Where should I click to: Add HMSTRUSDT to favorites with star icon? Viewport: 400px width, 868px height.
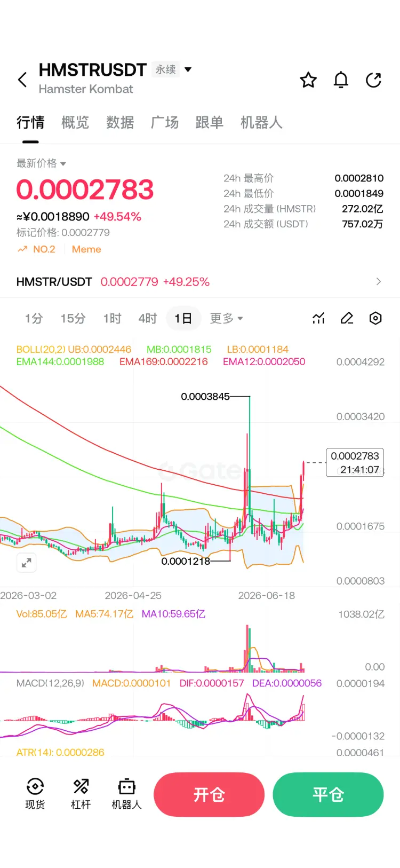coord(308,80)
